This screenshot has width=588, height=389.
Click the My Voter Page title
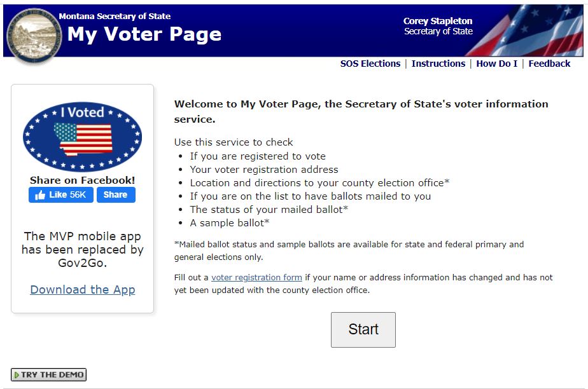[144, 34]
